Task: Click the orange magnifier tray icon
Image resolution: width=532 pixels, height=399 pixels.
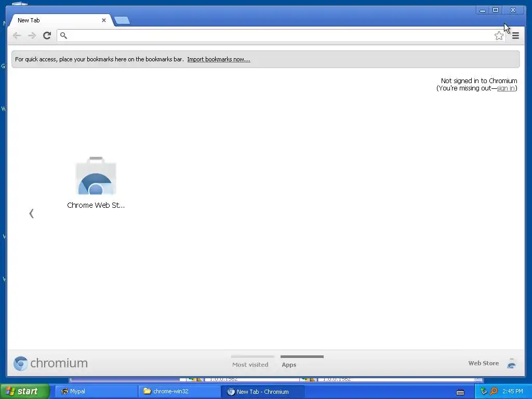Action: tap(494, 392)
